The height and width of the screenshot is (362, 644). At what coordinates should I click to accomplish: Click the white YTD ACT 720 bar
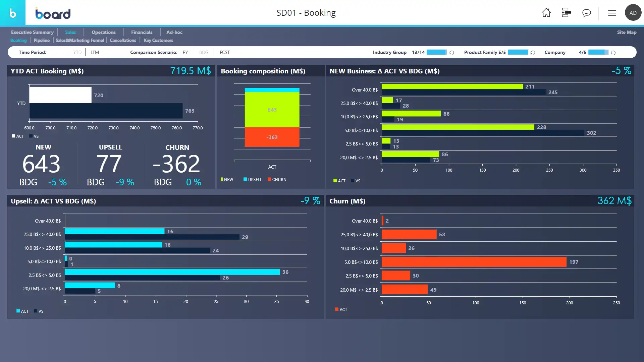click(60, 95)
